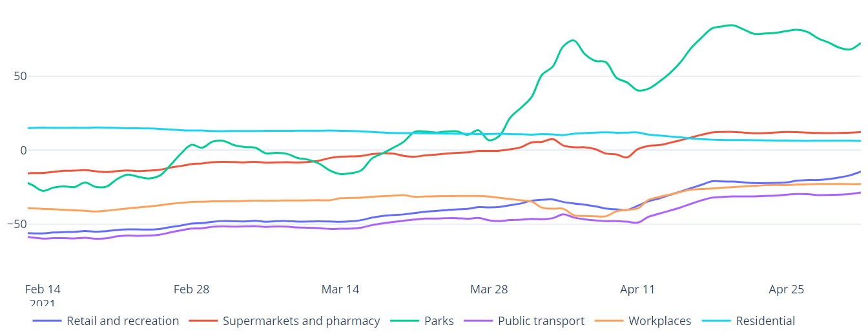
Task: Select the Feb 28 axis tick label
Action: pos(191,289)
